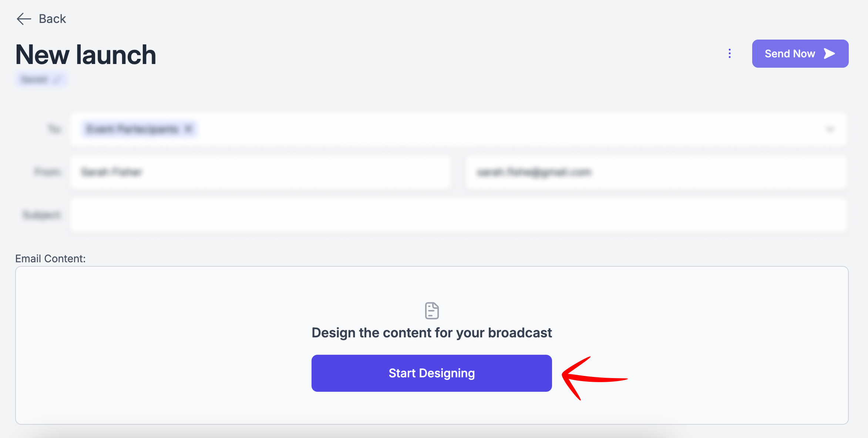Click the New launch title

click(86, 55)
